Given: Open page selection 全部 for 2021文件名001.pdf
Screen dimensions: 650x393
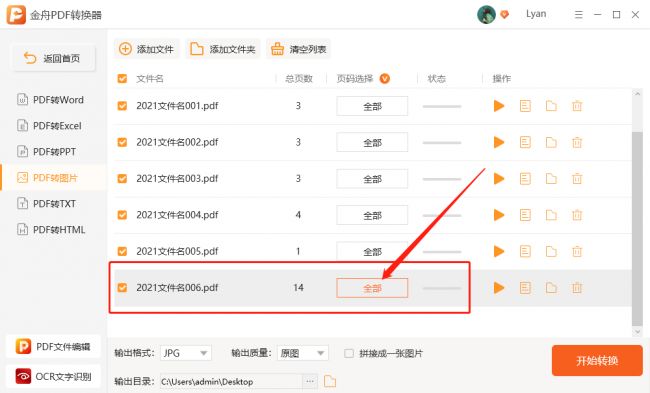Looking at the screenshot, I should tap(372, 106).
